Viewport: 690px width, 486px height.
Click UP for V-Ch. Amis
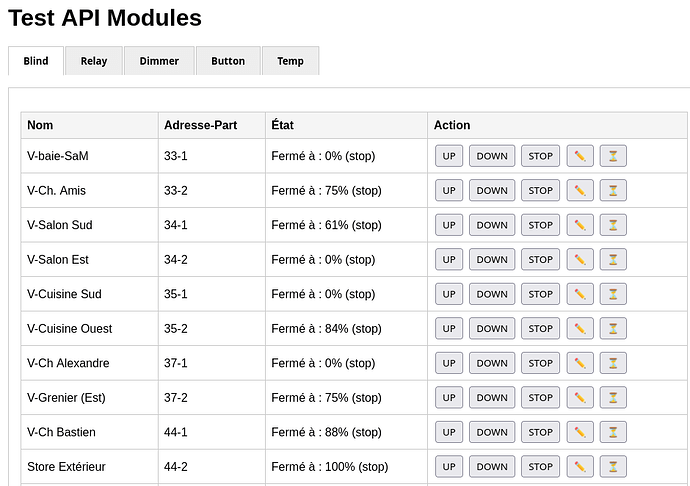point(449,191)
